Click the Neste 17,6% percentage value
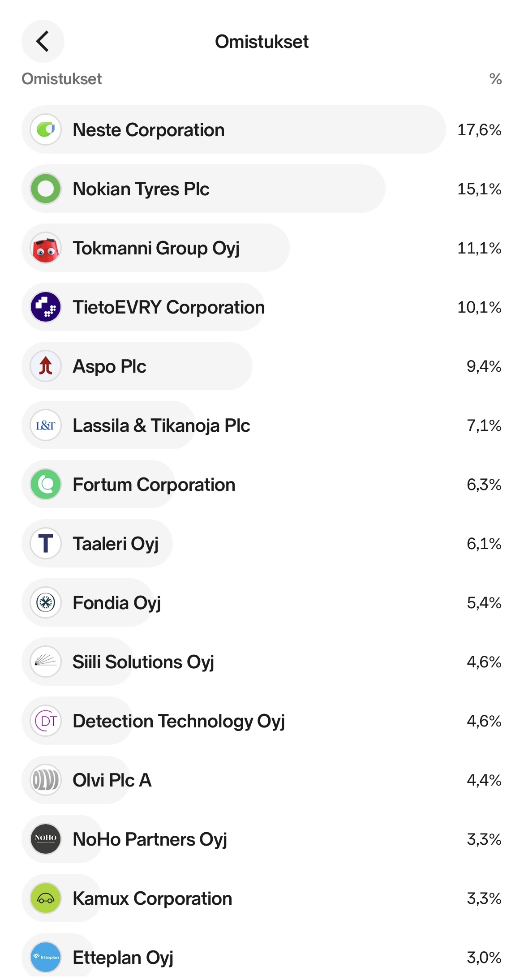The image size is (524, 980). (x=479, y=130)
